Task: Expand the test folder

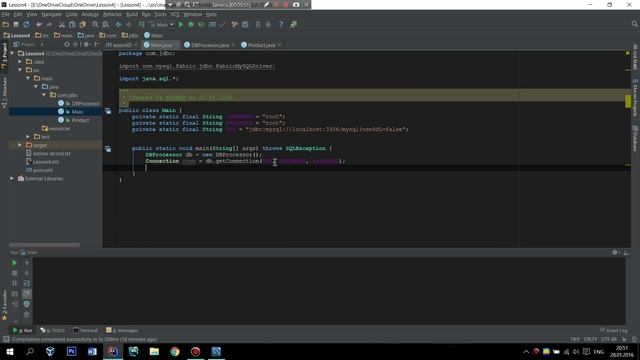Action: pos(28,137)
